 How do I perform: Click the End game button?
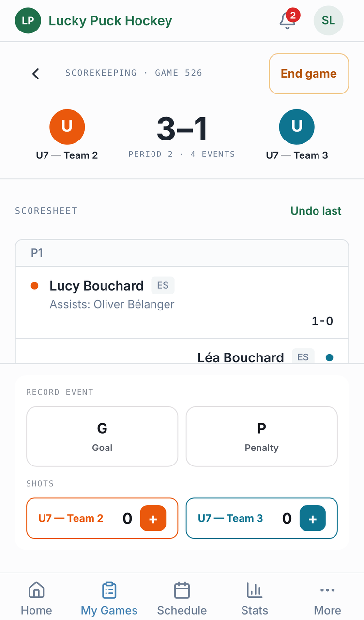coord(309,74)
